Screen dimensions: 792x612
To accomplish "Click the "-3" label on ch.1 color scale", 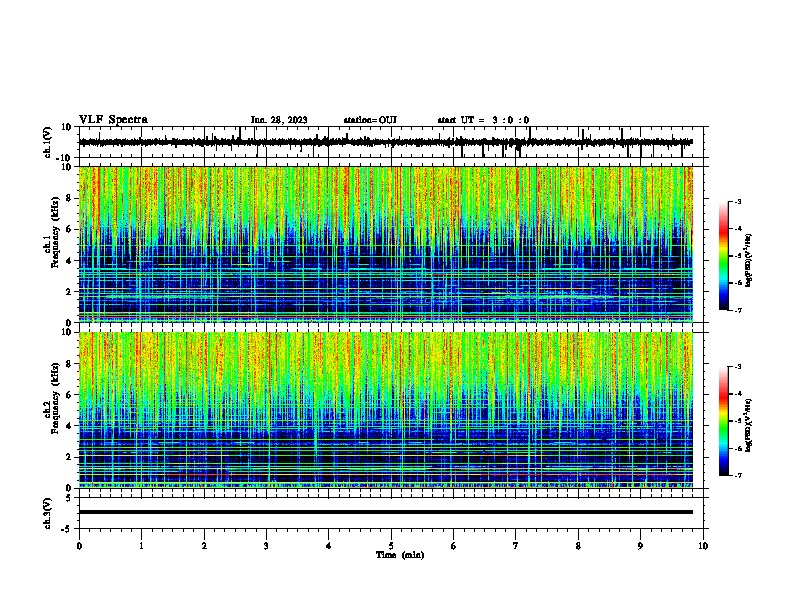I will coord(737,201).
